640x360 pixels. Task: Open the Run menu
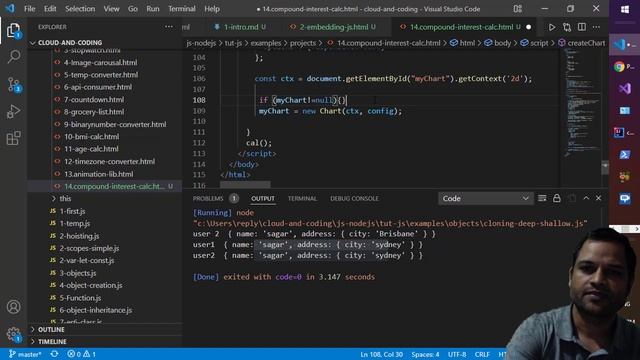point(153,9)
